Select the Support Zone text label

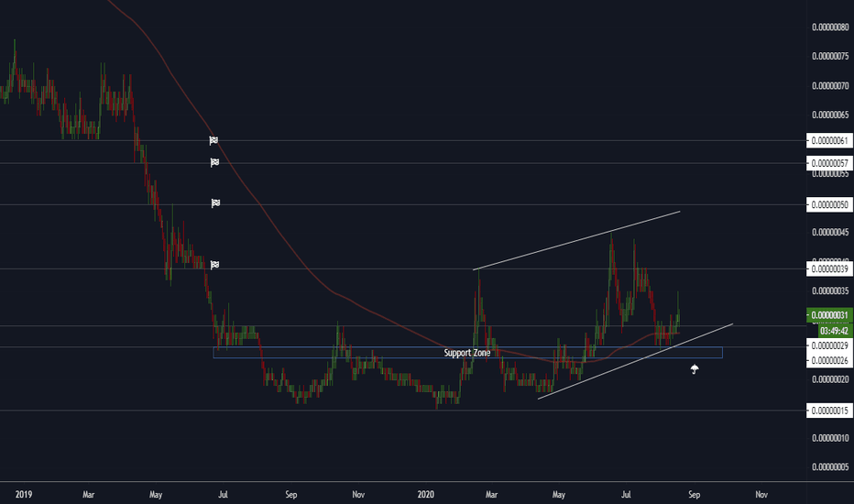(x=466, y=353)
